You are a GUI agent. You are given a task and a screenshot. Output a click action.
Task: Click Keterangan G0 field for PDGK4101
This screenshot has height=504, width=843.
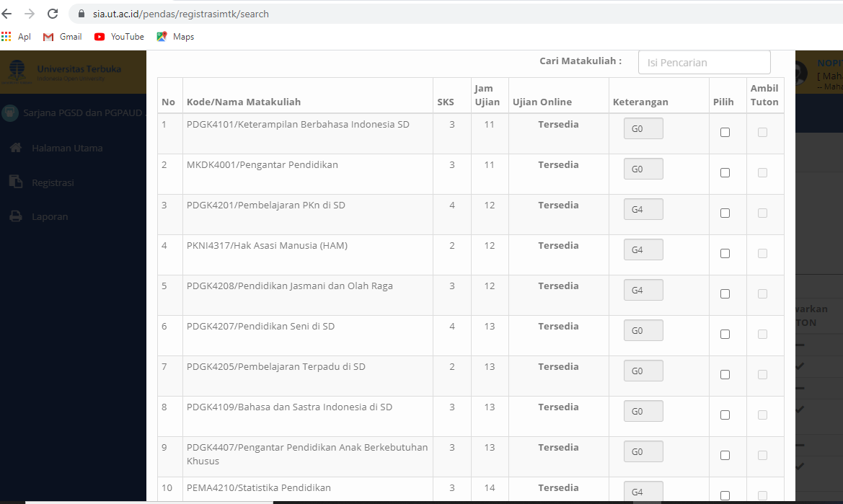click(643, 128)
